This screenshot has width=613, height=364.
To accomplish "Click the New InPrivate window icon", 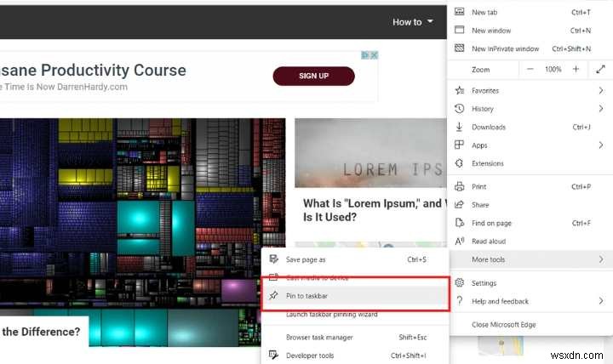I will (460, 48).
